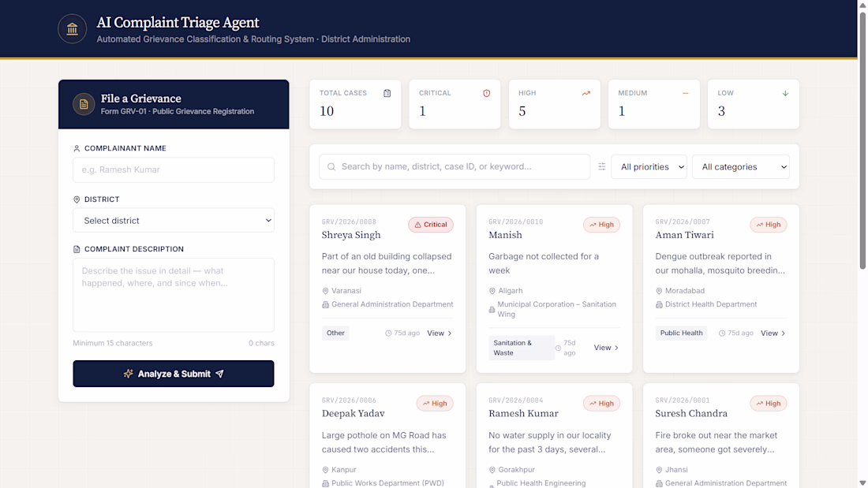Open the All priorities filter dropdown
868x488 pixels.
tap(649, 166)
